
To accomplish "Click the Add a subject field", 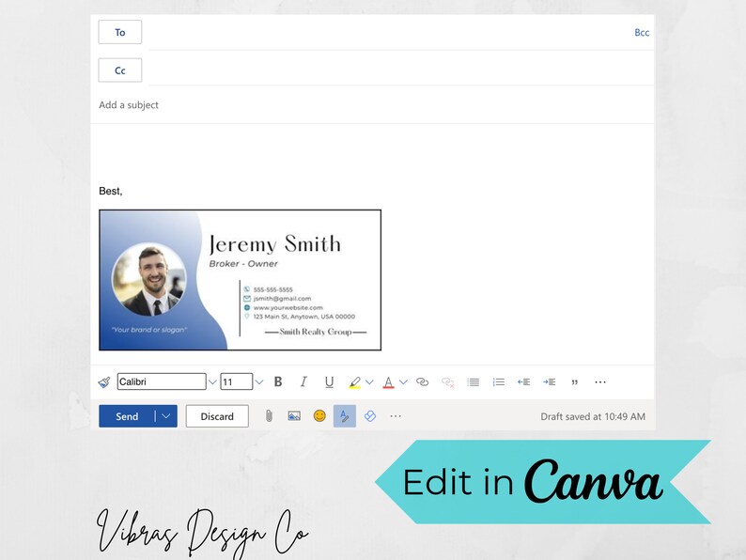I will pyautogui.click(x=372, y=104).
